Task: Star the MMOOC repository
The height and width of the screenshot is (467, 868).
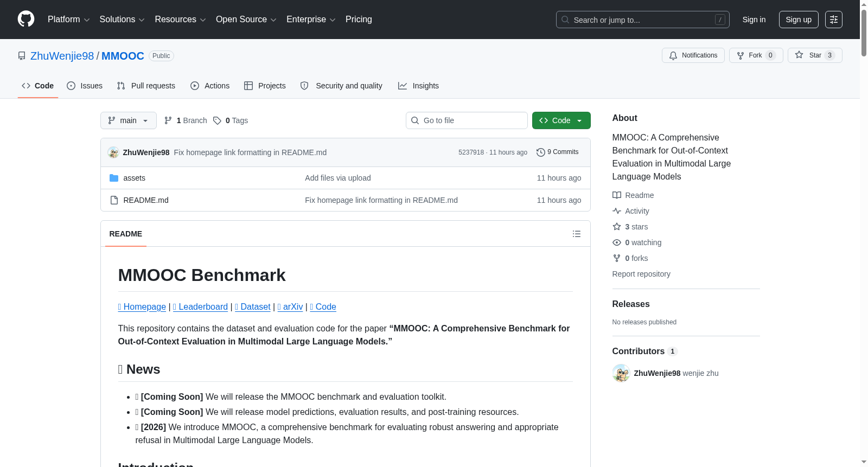Action: click(x=814, y=55)
